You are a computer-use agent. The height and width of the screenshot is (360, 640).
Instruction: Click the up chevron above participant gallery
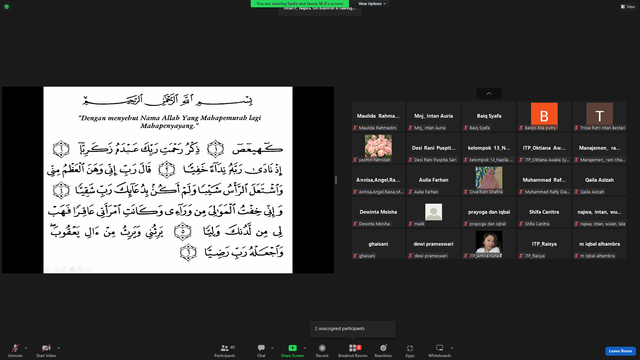[x=489, y=93]
